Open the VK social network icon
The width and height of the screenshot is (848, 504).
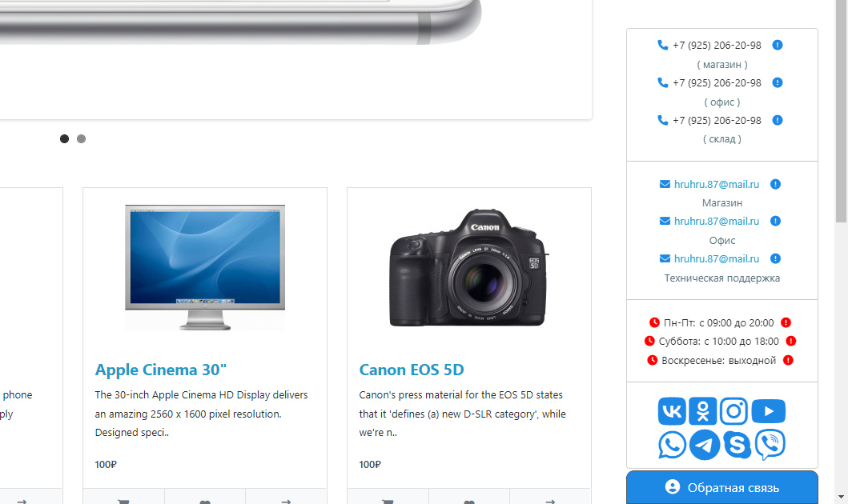pyautogui.click(x=672, y=411)
